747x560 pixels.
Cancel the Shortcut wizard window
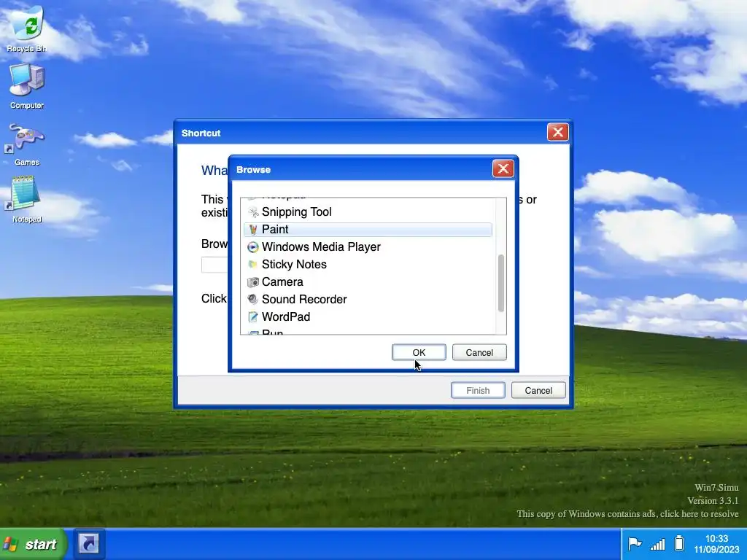coord(538,391)
